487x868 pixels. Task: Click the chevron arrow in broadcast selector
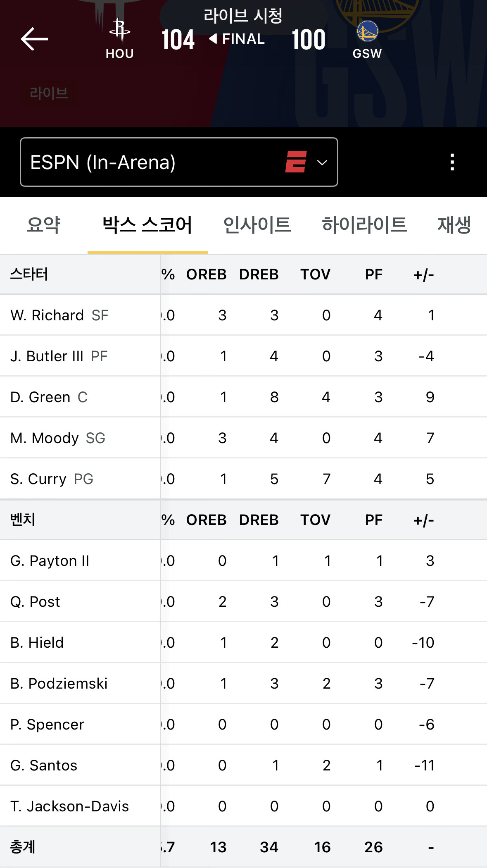click(322, 162)
